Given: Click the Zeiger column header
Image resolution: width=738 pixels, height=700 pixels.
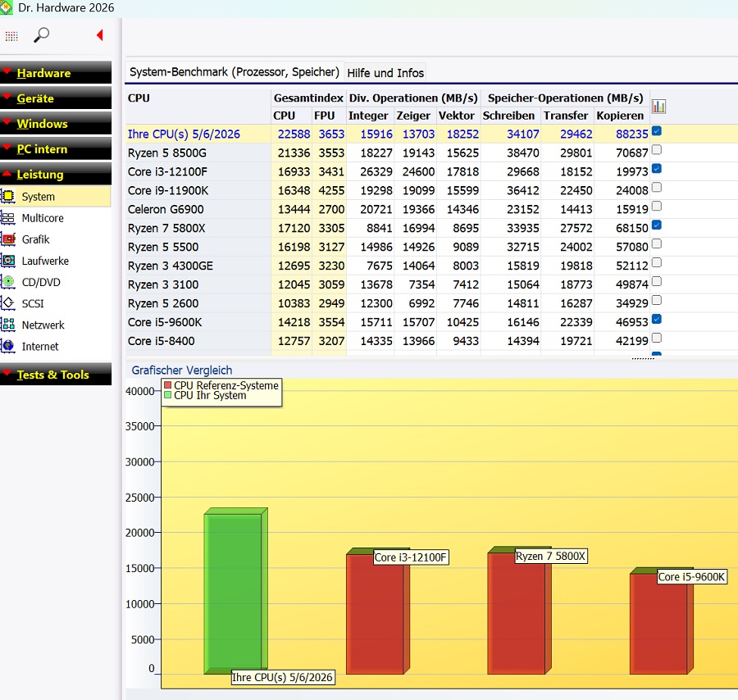Looking at the screenshot, I should (413, 116).
